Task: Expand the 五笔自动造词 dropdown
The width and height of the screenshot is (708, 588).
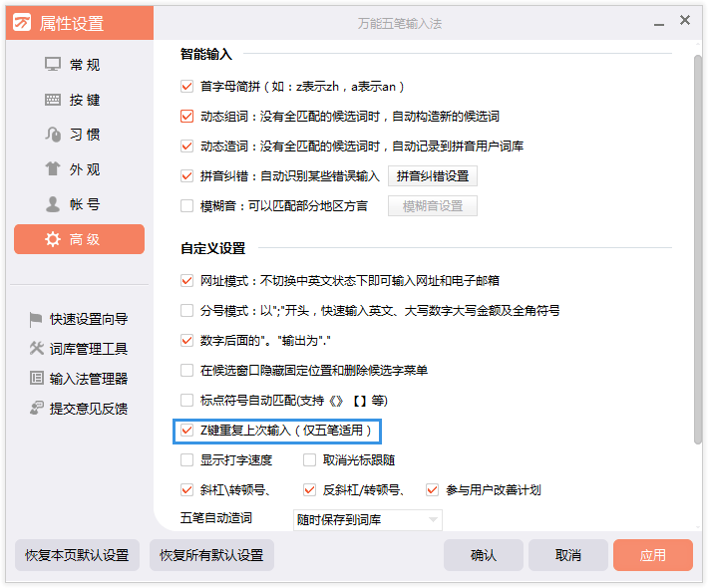Action: (433, 519)
